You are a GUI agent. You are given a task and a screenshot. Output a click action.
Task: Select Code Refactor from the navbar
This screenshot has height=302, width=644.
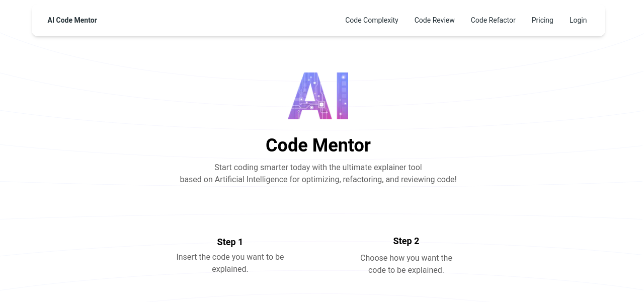pos(493,20)
